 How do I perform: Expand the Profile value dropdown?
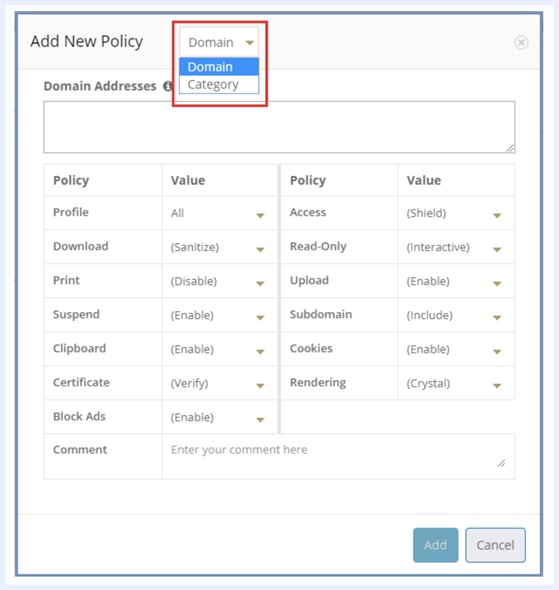[218, 213]
